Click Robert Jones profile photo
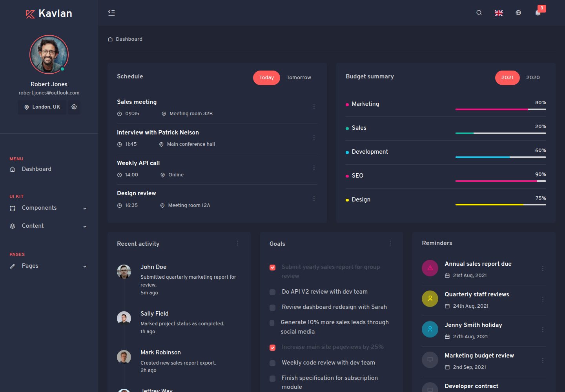 click(x=49, y=54)
